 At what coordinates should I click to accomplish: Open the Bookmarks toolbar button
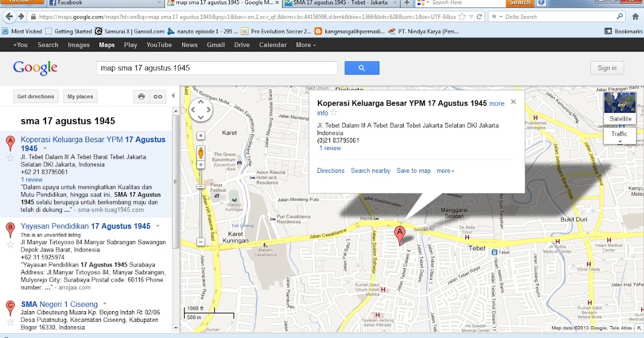623,31
